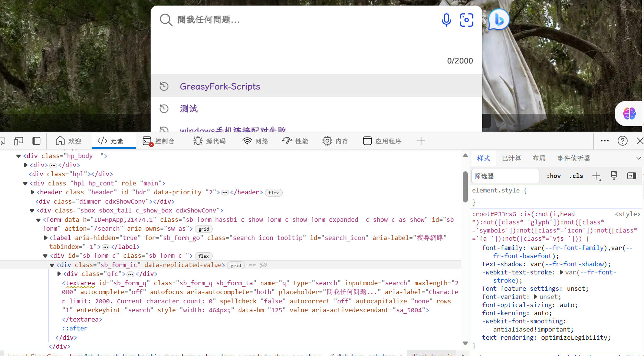Switch to the 已计算 (Computed) tab

(511, 158)
